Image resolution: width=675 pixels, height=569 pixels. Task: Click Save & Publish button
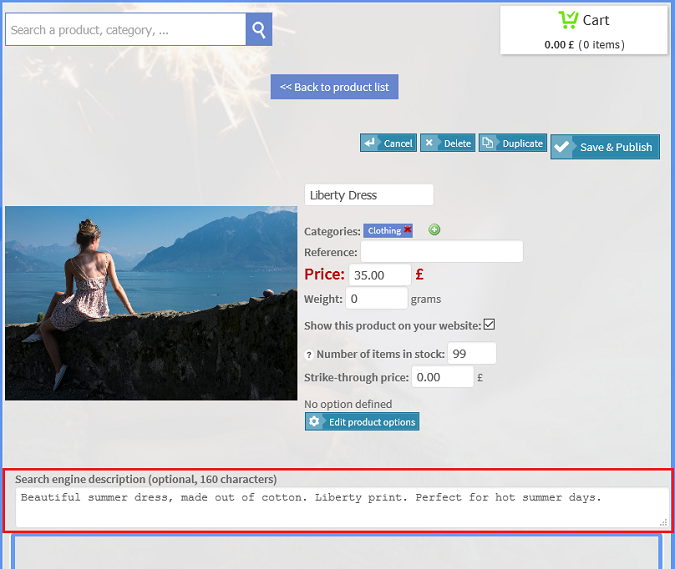tap(605, 147)
